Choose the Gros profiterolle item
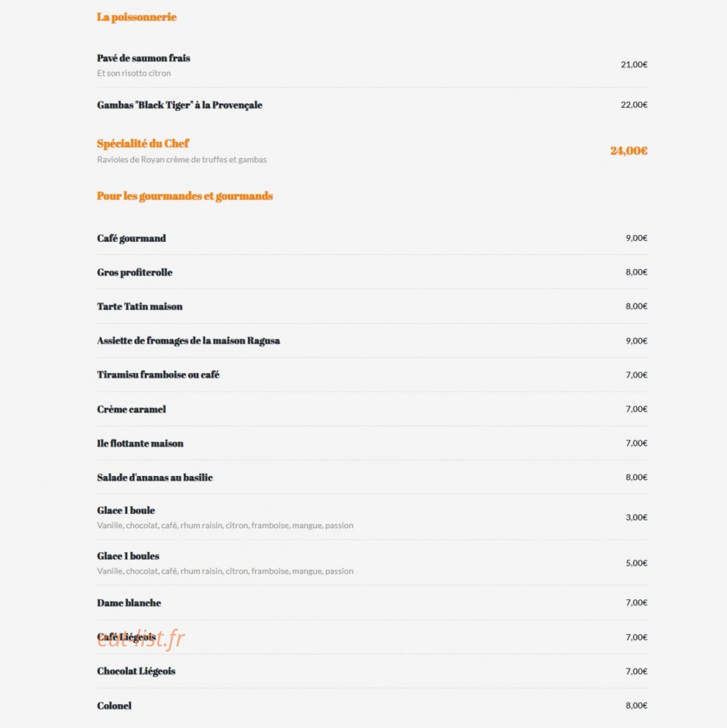Screen dimensions: 727x728 135,273
